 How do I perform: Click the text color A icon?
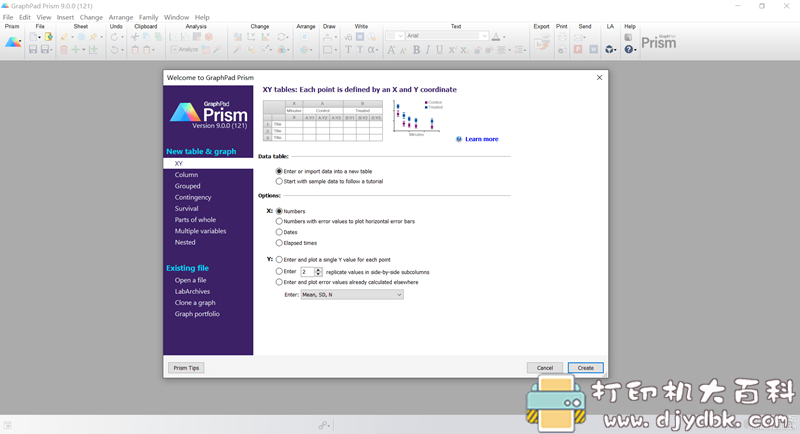click(x=496, y=36)
